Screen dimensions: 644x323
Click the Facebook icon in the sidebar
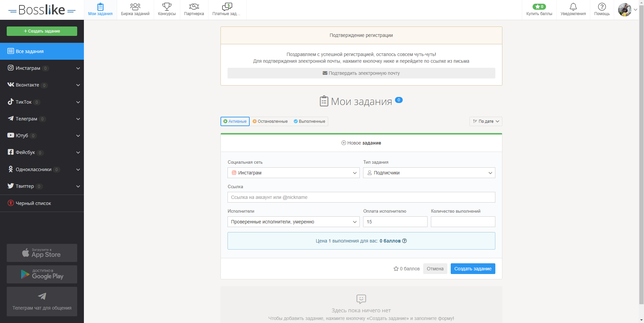[x=11, y=152]
